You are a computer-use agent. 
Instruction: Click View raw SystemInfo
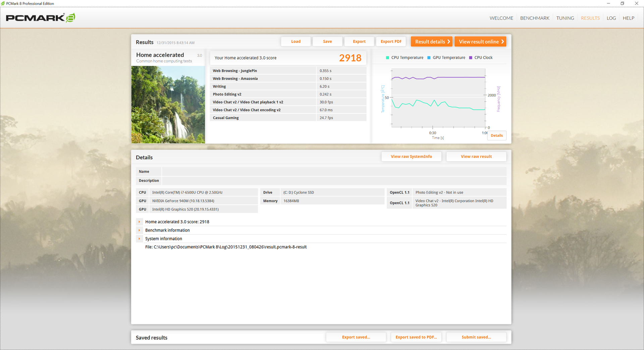tap(411, 157)
